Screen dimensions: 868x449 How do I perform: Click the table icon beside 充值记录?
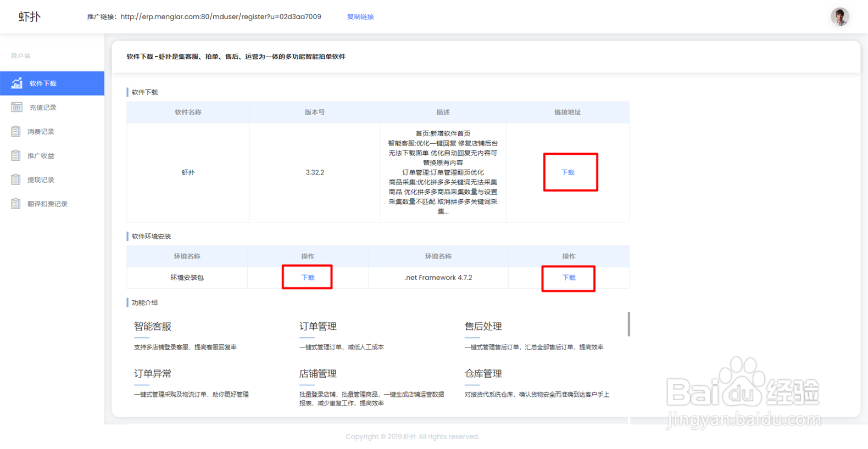pyautogui.click(x=17, y=107)
